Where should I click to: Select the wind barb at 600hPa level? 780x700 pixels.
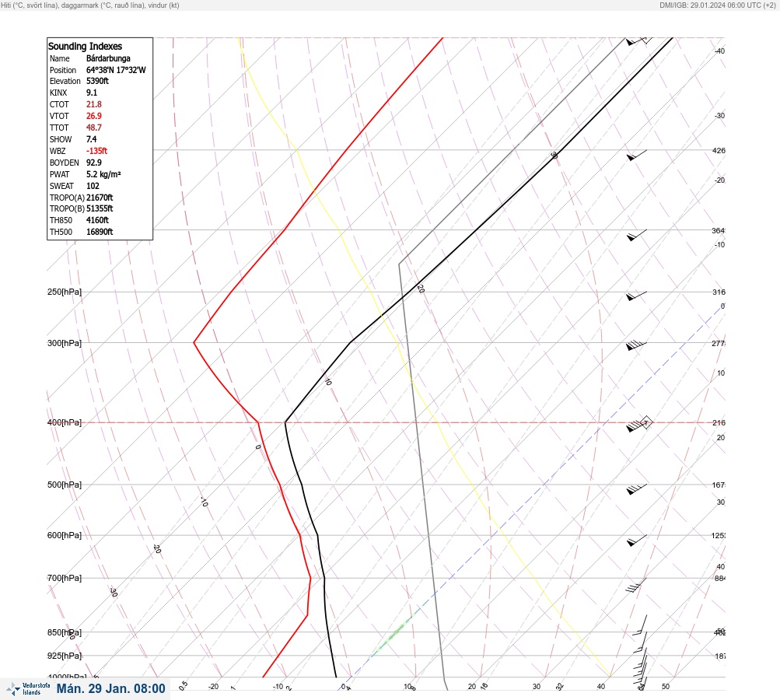(636, 540)
